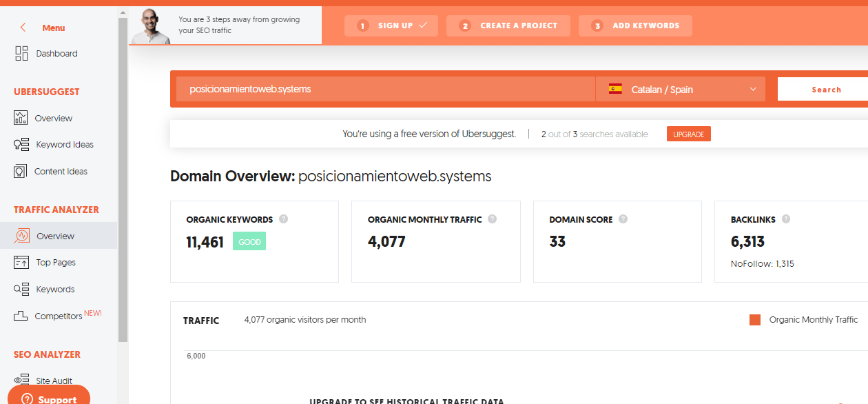This screenshot has width=868, height=404.
Task: Click the CREATE A PROJECT button
Action: pyautogui.click(x=508, y=26)
